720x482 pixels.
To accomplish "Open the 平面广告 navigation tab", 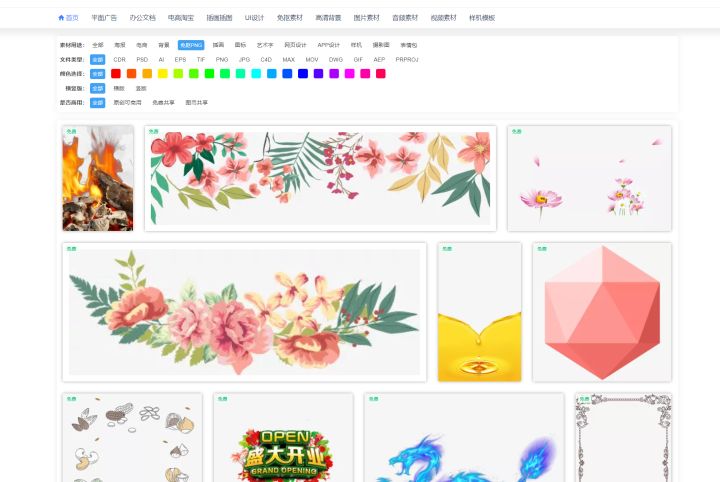I will (x=104, y=18).
